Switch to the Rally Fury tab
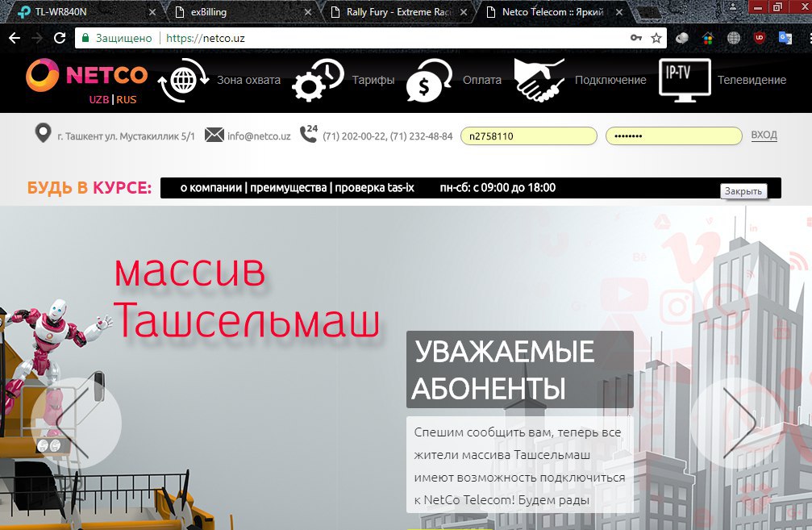The height and width of the screenshot is (530, 812). [398, 12]
